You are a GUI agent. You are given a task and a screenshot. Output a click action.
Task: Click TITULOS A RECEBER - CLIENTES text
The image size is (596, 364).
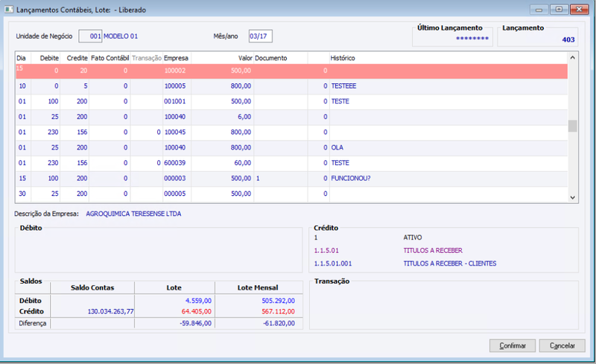(450, 264)
